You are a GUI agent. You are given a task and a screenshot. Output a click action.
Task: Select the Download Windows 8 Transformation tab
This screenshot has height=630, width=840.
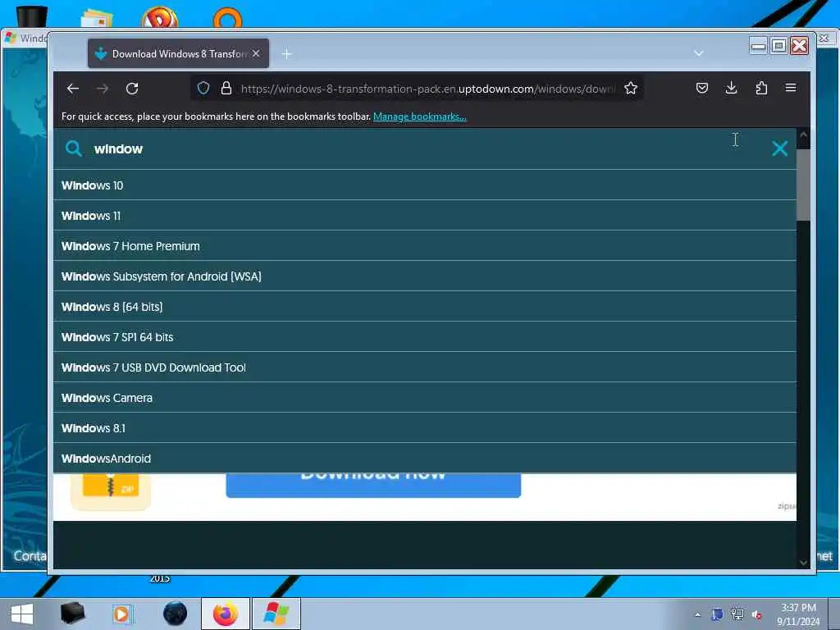(x=178, y=53)
